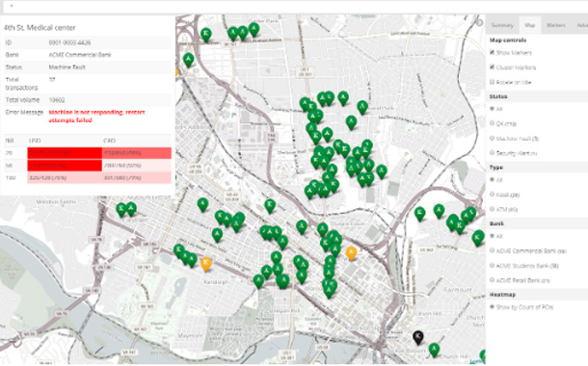Select the orange marker left of Randolph
588x366 pixels.
[206, 263]
